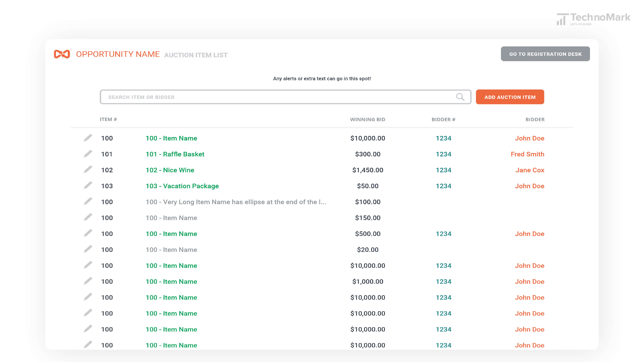The height and width of the screenshot is (362, 644).
Task: Click the BIDDER column header
Action: [x=535, y=119]
